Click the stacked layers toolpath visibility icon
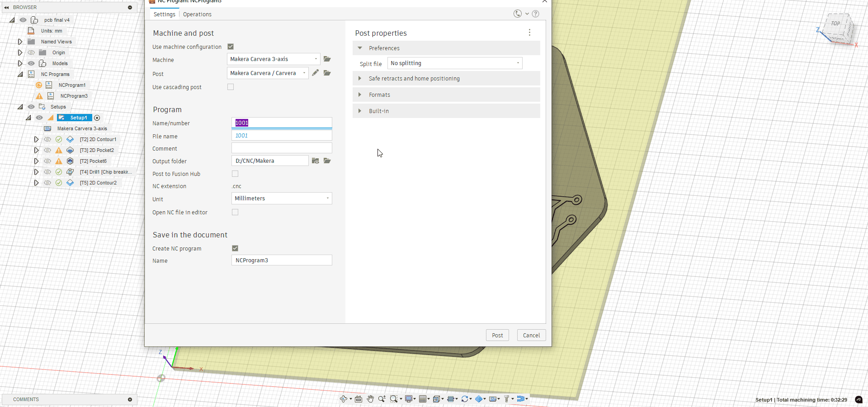The image size is (868, 407). click(x=451, y=399)
